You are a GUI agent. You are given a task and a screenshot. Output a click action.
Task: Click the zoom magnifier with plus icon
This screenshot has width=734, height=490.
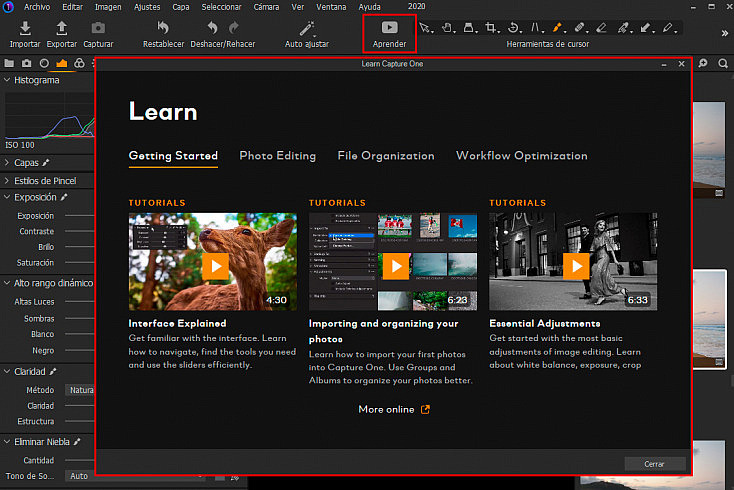click(703, 63)
